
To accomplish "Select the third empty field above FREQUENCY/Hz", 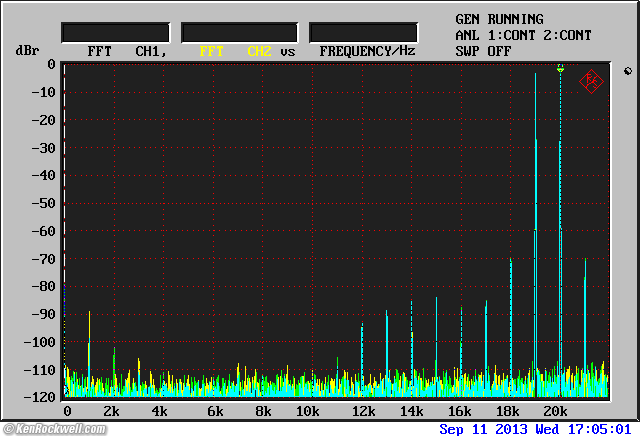I will (363, 32).
